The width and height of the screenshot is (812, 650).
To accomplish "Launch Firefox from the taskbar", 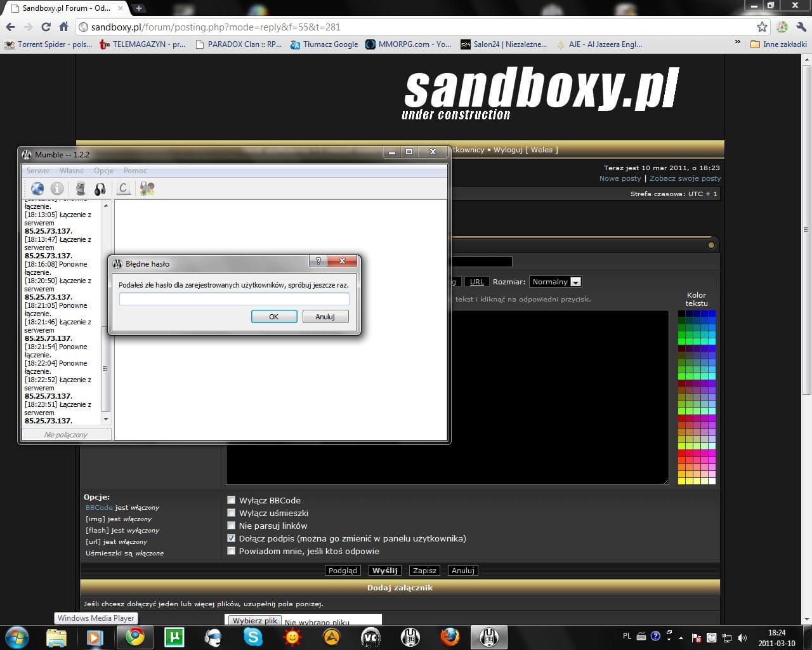I will click(450, 636).
